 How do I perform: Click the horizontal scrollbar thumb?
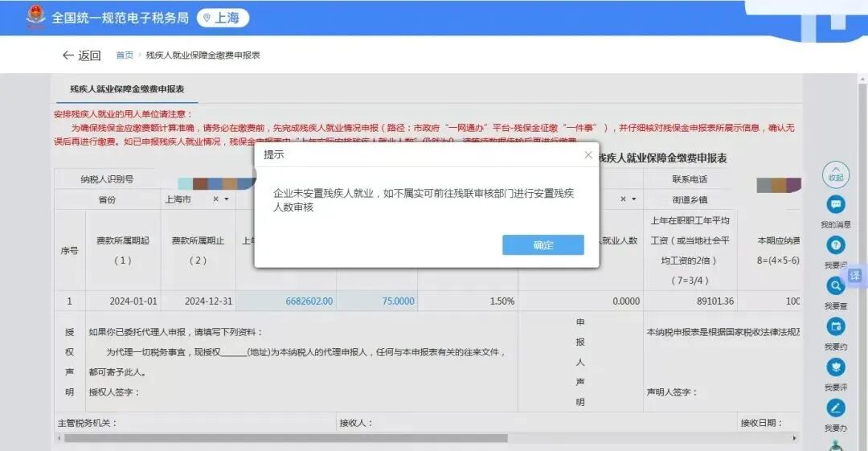tap(285, 438)
